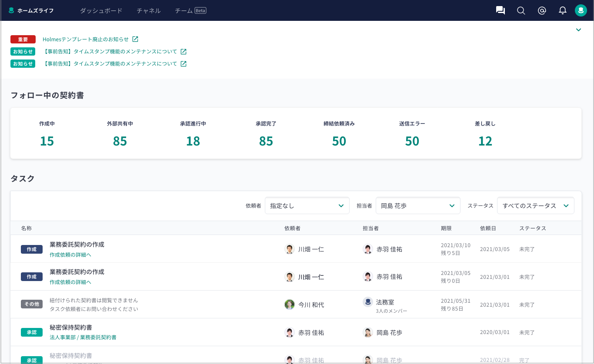Screen dimensions: 594x364
Task: Open the 担当者 岡島 花歩 dropdown
Action: (418, 205)
